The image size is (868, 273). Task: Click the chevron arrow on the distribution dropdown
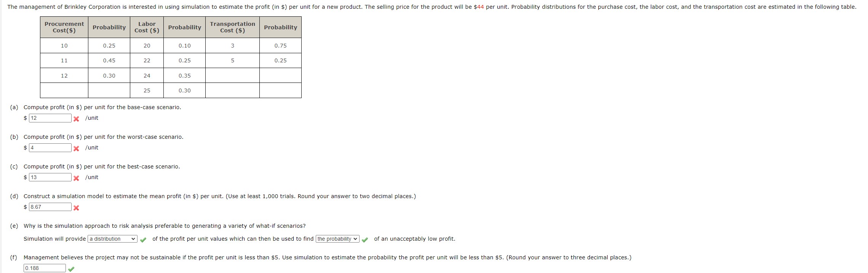133,239
